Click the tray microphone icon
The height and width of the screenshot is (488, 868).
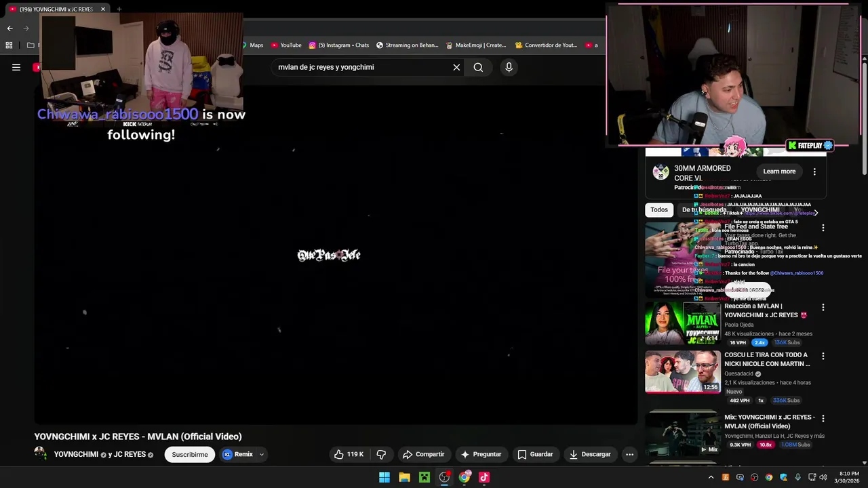797,477
